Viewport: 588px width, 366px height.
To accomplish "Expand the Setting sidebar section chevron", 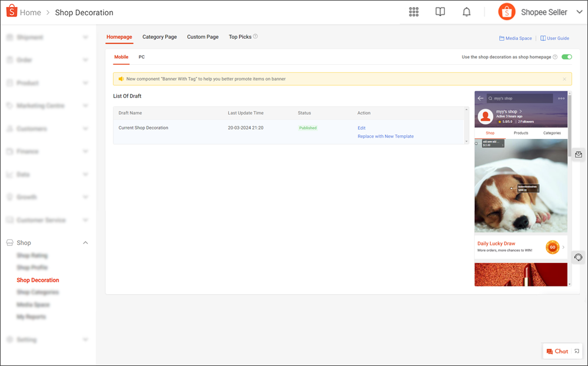I will pyautogui.click(x=85, y=340).
